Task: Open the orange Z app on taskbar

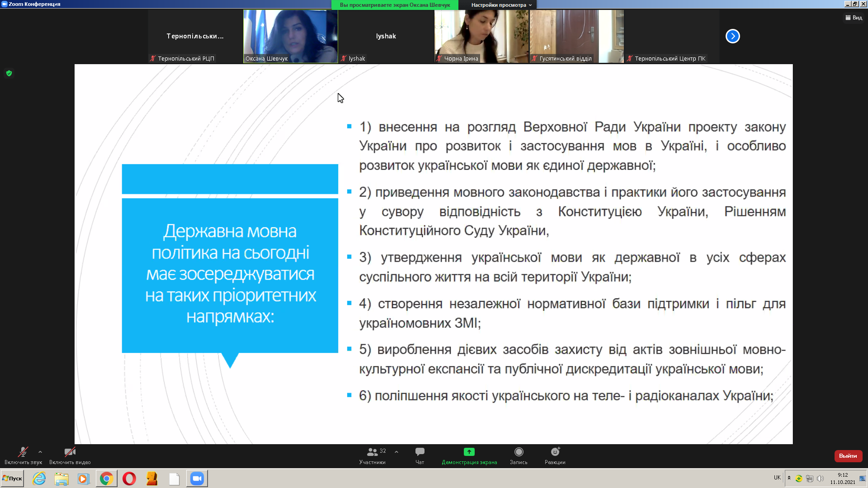Action: pyautogui.click(x=152, y=479)
